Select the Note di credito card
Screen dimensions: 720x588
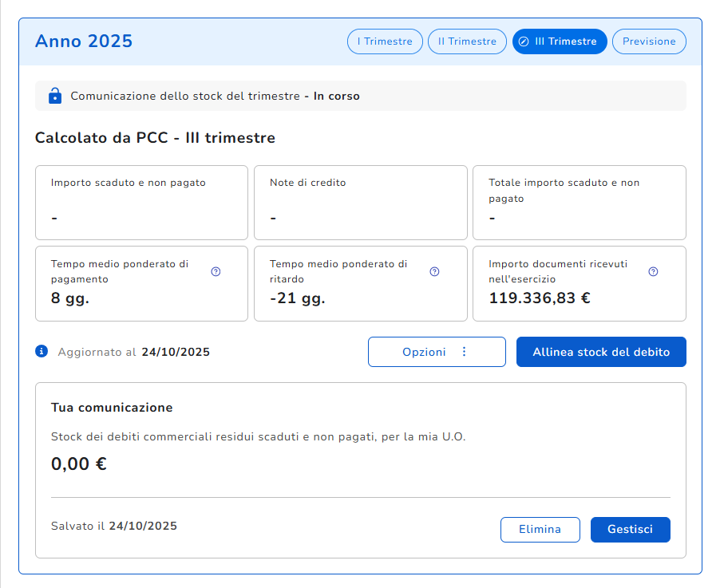[x=360, y=203]
